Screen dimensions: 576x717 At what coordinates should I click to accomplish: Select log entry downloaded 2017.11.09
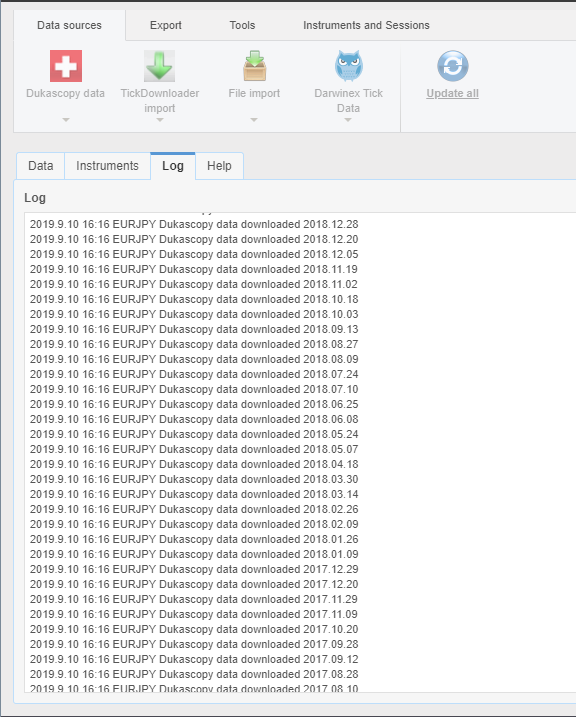(194, 614)
